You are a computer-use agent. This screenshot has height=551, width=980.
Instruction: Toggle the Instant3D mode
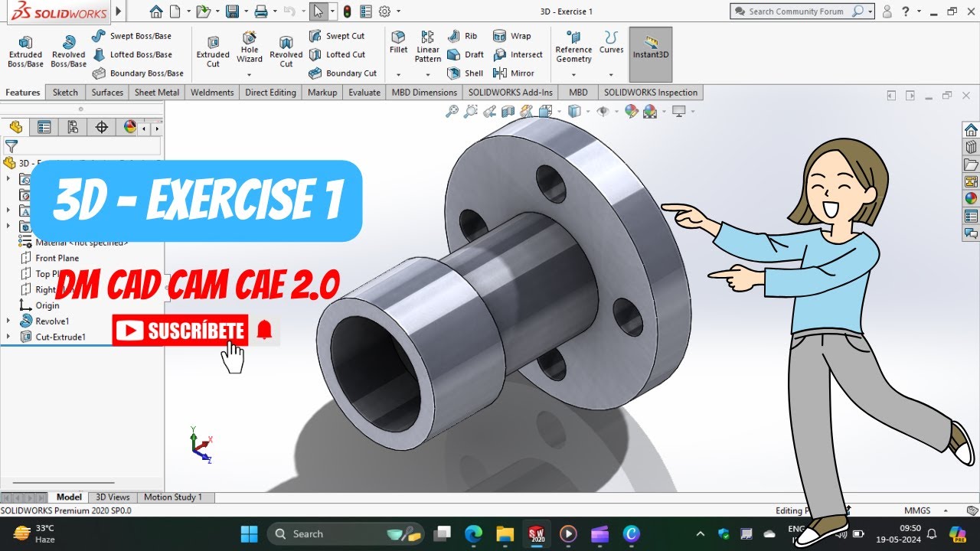pyautogui.click(x=651, y=54)
